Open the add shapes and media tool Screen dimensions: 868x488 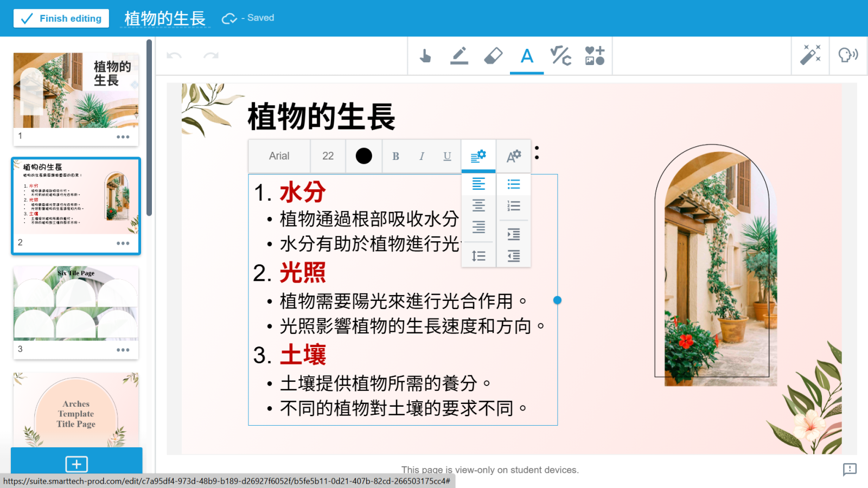[x=595, y=56]
